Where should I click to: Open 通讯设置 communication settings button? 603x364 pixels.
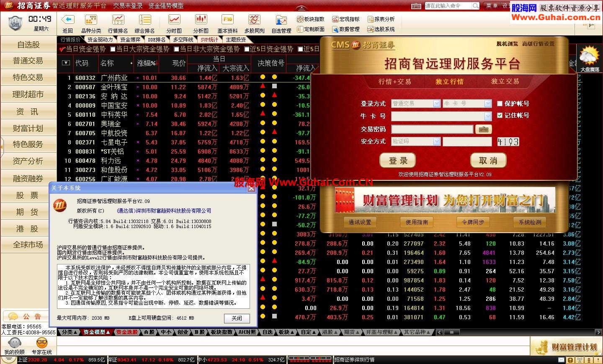360,222
